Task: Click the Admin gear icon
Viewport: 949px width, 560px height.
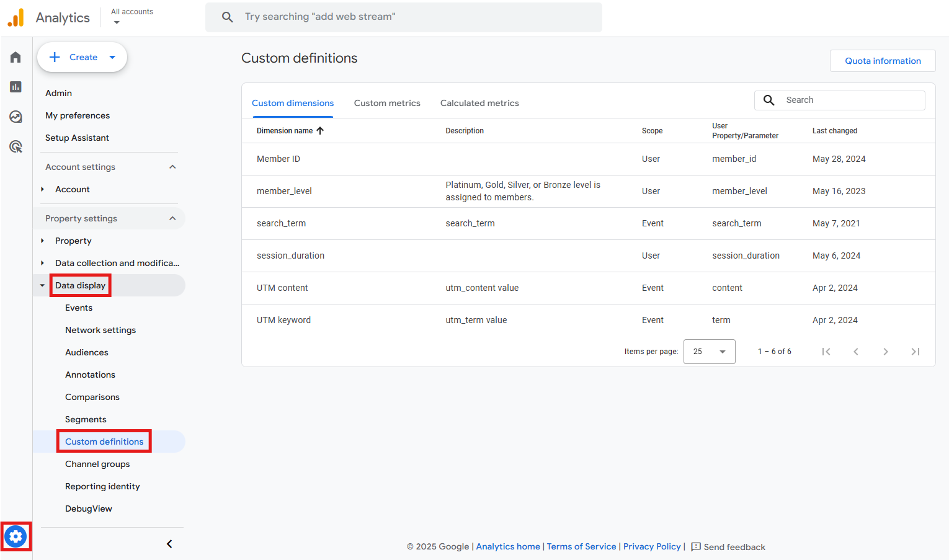Action: pos(16,536)
